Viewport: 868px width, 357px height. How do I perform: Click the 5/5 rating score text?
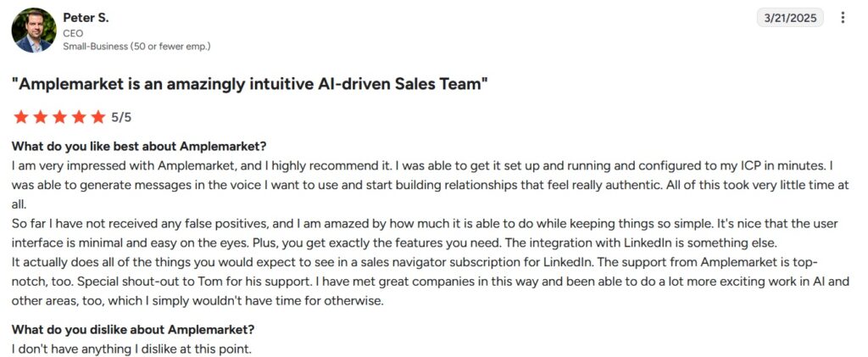(x=121, y=117)
